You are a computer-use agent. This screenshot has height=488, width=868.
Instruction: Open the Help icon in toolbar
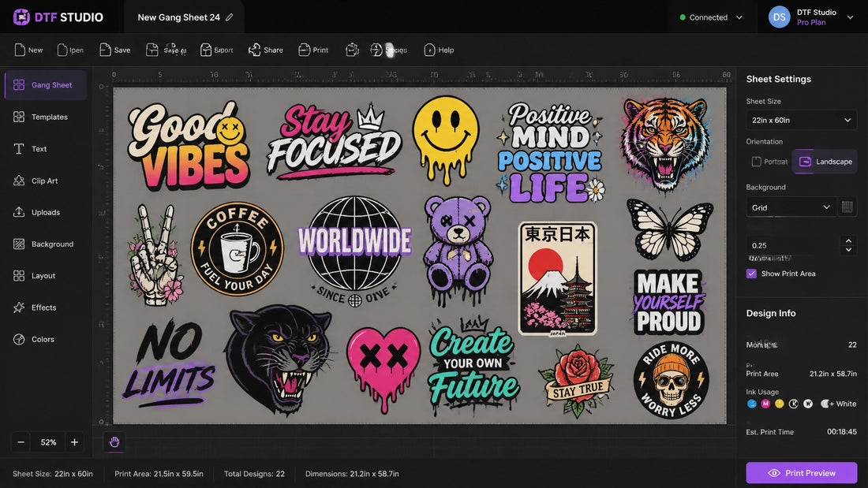coord(429,50)
